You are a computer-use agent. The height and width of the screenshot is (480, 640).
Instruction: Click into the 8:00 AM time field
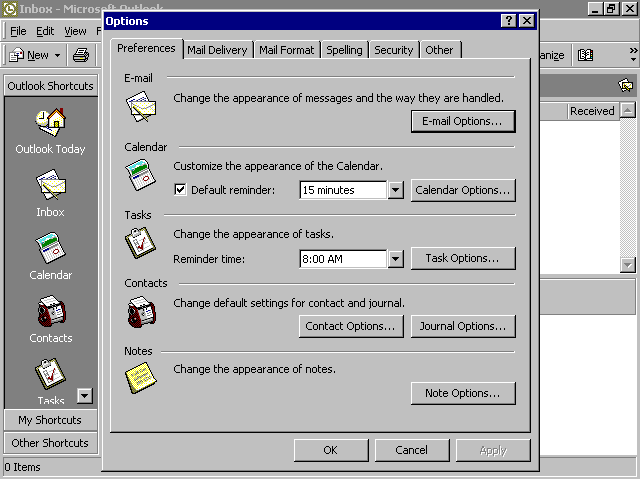343,258
